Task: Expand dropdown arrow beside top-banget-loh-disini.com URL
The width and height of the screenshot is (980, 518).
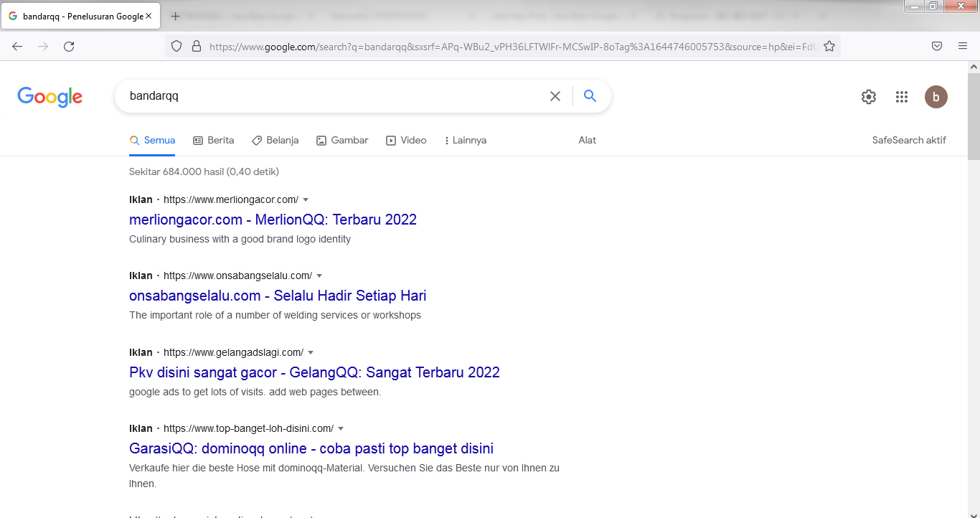Action: (x=341, y=428)
